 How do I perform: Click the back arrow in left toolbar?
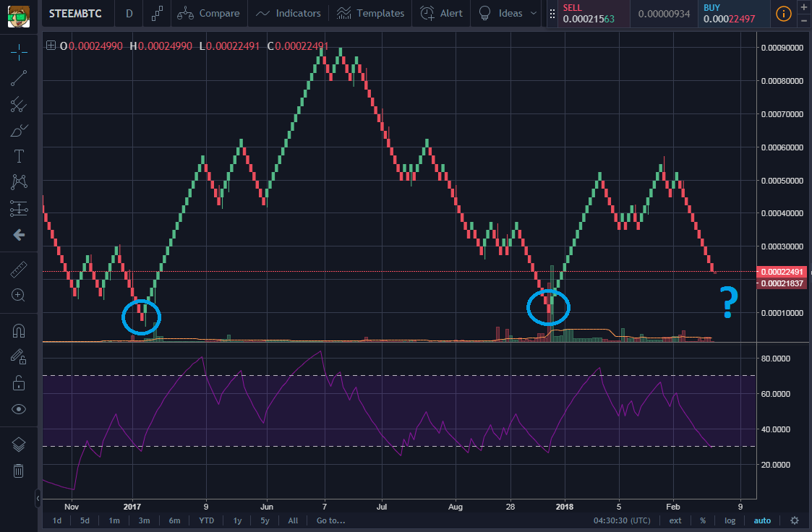tap(19, 235)
